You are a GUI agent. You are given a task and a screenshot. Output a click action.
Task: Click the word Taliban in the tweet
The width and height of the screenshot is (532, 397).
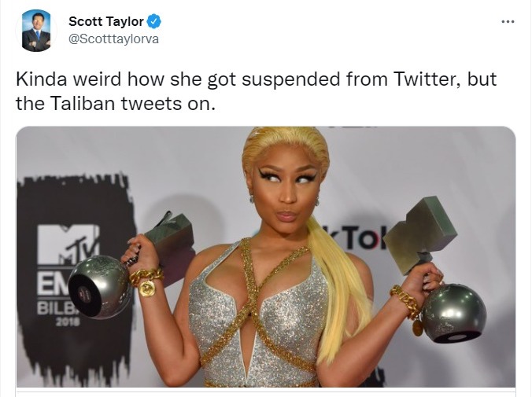(x=83, y=103)
